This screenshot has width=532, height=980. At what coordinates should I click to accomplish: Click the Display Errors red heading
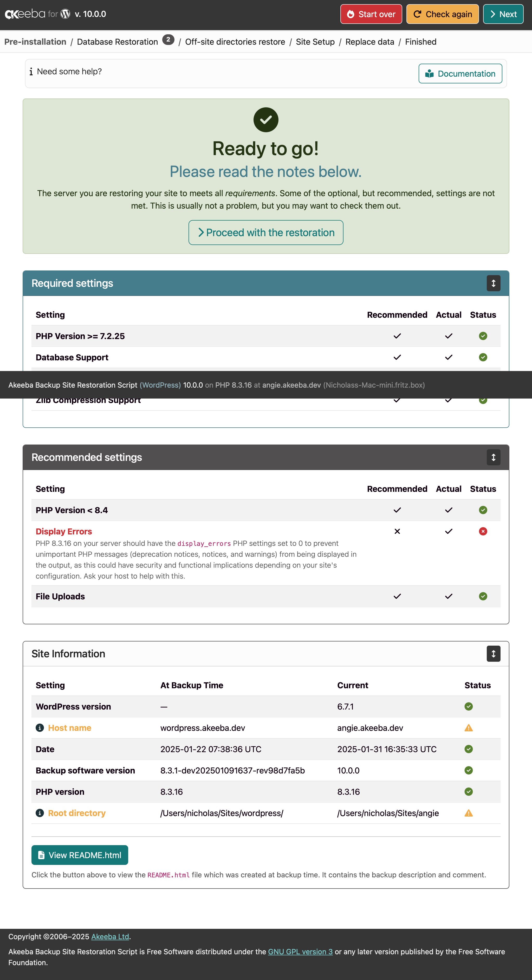pos(64,532)
